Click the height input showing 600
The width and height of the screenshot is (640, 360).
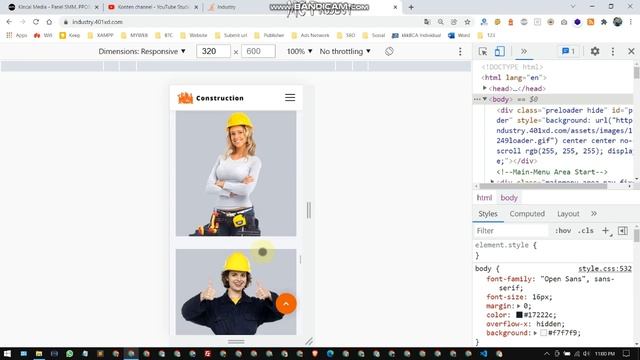click(x=258, y=51)
